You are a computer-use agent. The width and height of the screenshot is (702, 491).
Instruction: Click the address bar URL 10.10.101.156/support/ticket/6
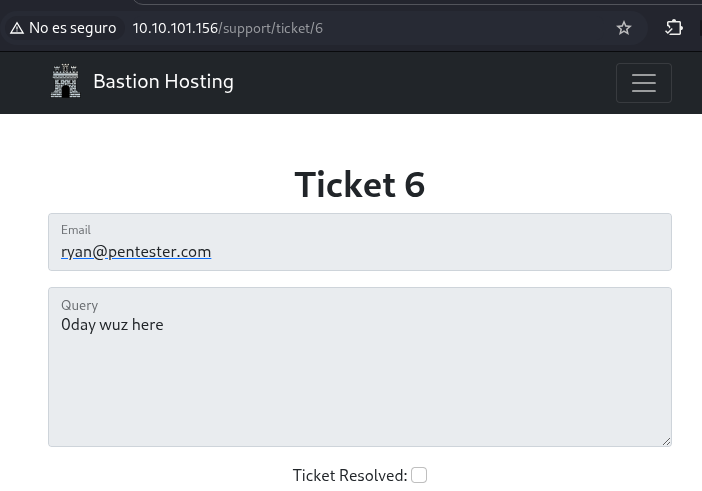click(227, 28)
